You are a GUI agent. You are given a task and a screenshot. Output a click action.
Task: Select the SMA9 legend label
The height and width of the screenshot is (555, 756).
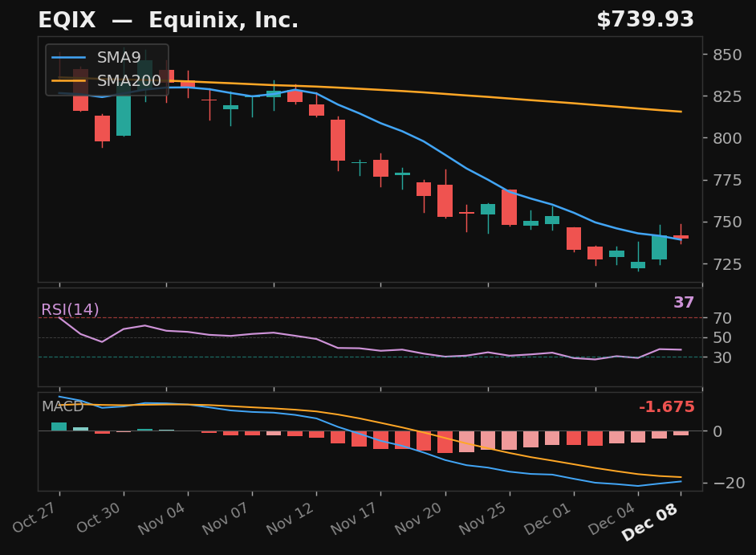click(x=119, y=58)
